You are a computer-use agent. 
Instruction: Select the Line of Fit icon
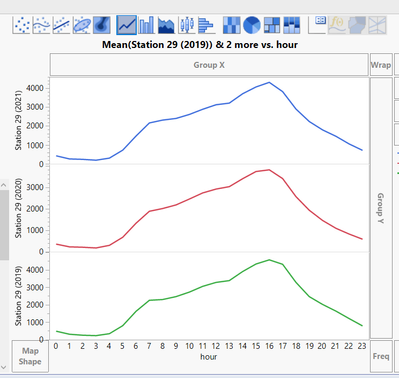coord(62,25)
